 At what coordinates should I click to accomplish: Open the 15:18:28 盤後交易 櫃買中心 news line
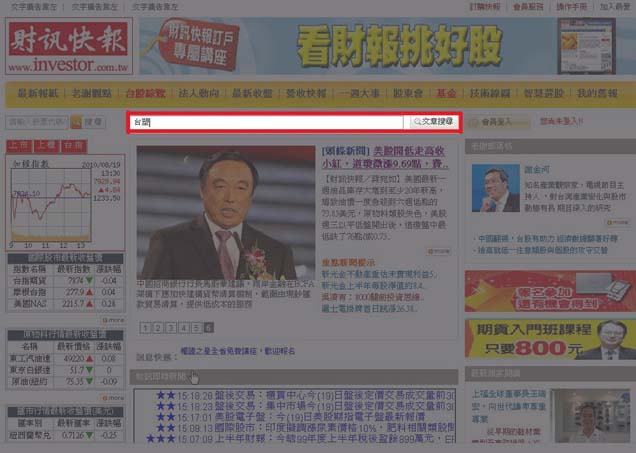(x=306, y=395)
